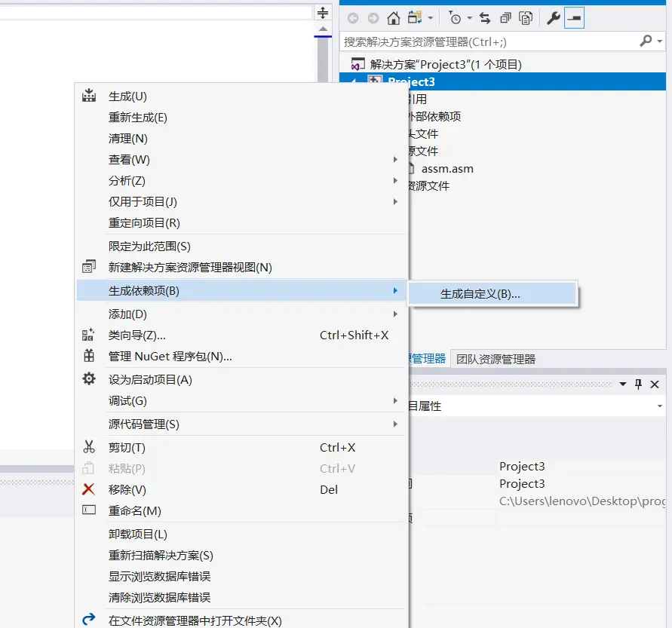Expand the 调试(G) submenu

pyautogui.click(x=241, y=400)
